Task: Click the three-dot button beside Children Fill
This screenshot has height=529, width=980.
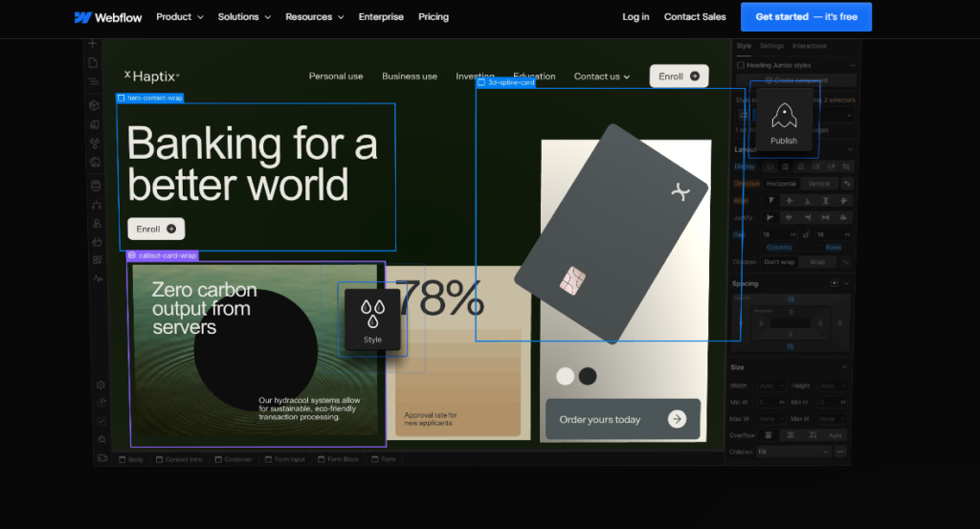Action: coord(840,452)
